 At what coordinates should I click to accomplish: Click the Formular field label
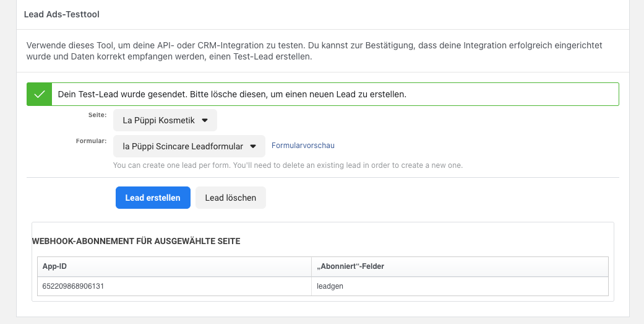91,141
